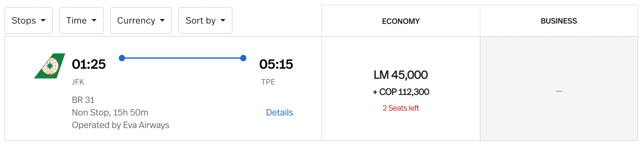Open the Time filter dropdown
The image size is (644, 149).
(81, 21)
